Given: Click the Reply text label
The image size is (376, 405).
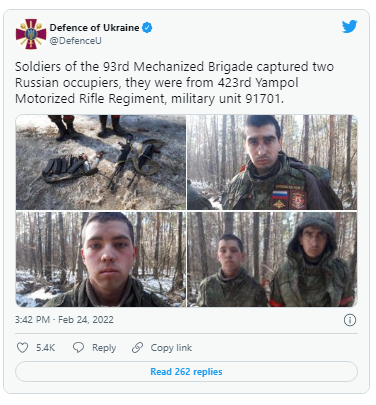Looking at the screenshot, I should coord(104,348).
